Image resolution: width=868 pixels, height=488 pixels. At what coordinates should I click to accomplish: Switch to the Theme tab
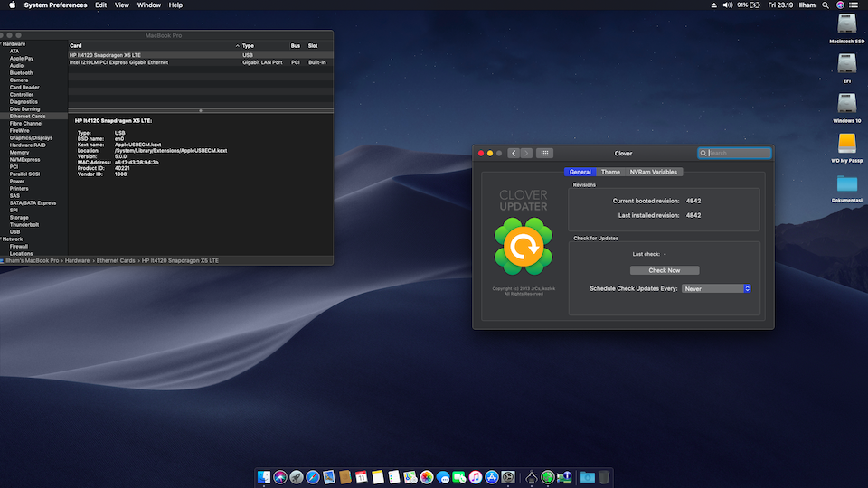(x=611, y=172)
